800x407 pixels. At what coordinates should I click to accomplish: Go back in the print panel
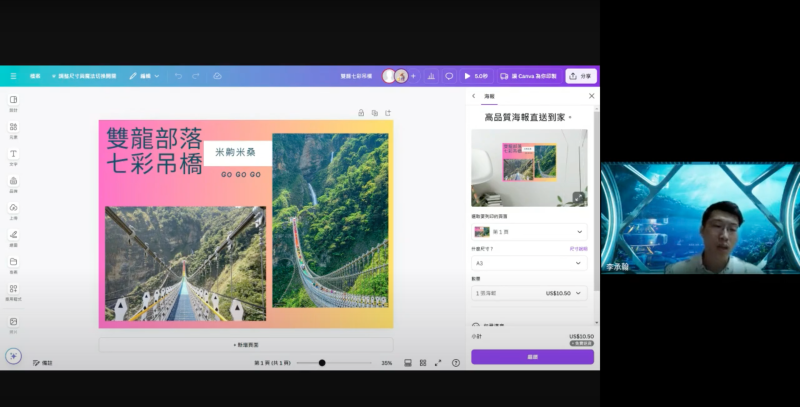click(473, 96)
